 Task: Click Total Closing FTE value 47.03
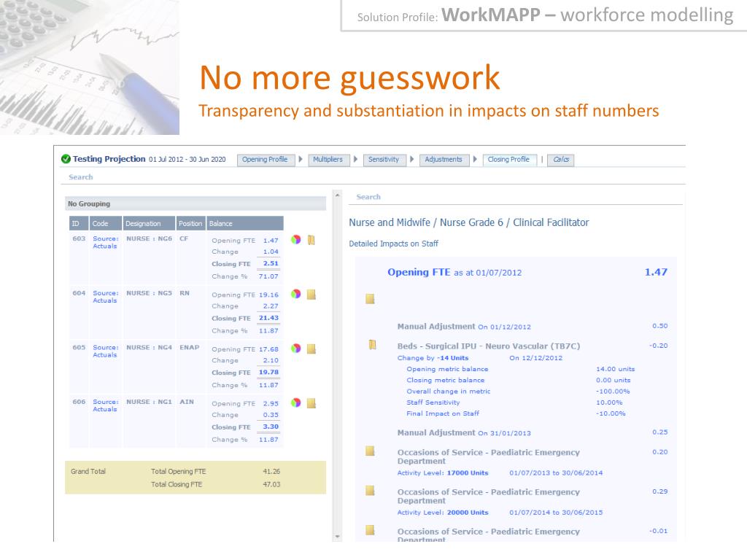[x=271, y=484]
